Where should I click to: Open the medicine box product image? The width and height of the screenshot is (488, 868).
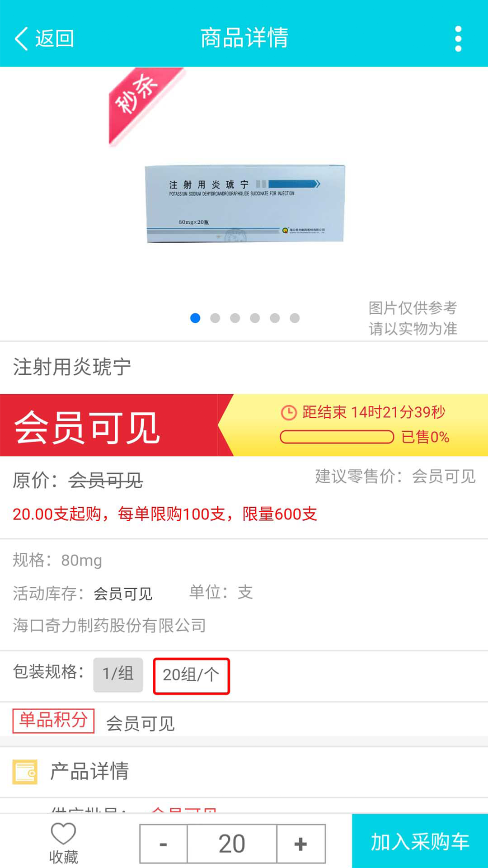pos(244,204)
